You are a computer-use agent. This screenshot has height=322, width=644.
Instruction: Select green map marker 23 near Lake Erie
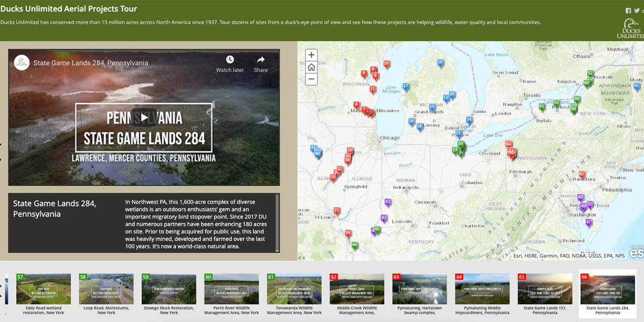point(455,150)
